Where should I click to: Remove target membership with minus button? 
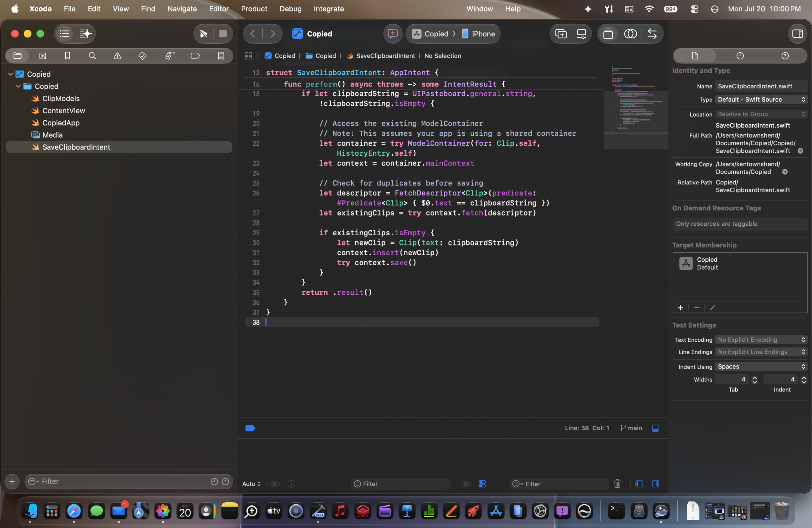coord(697,308)
